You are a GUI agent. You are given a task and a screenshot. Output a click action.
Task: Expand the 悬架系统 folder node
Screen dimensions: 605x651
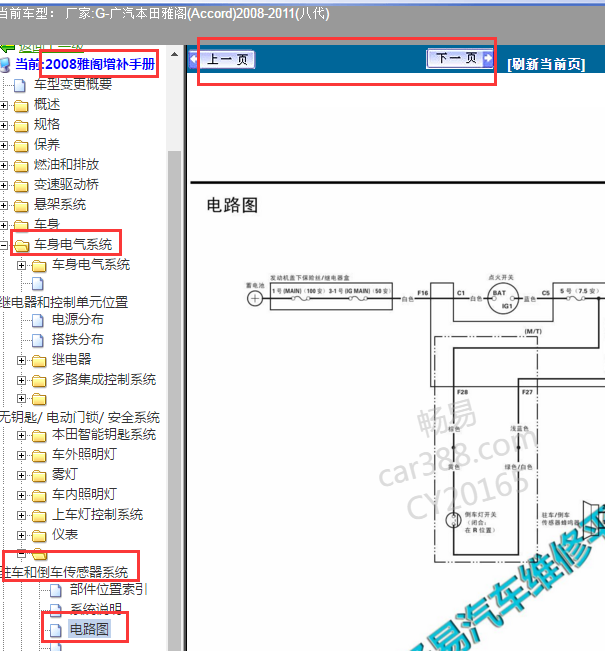point(4,205)
